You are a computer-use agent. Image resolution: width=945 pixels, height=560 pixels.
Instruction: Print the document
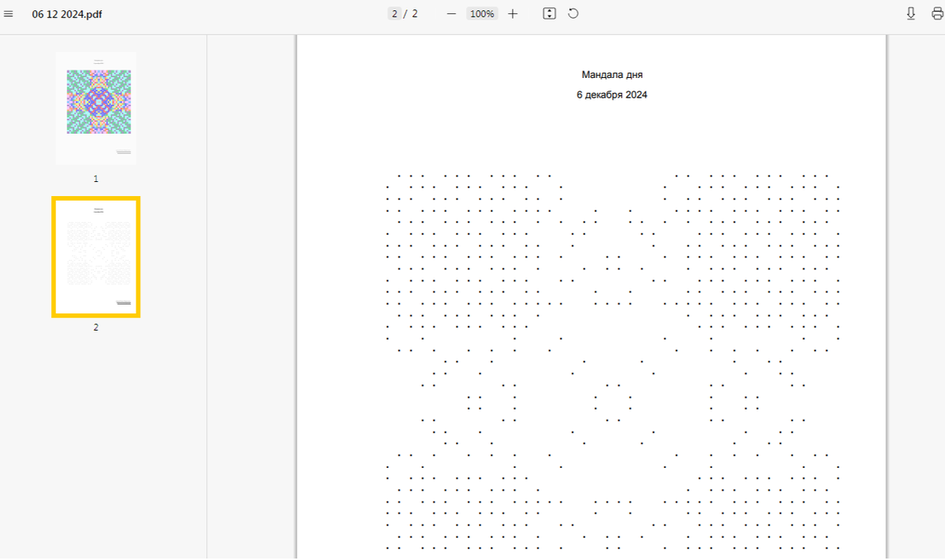[936, 13]
